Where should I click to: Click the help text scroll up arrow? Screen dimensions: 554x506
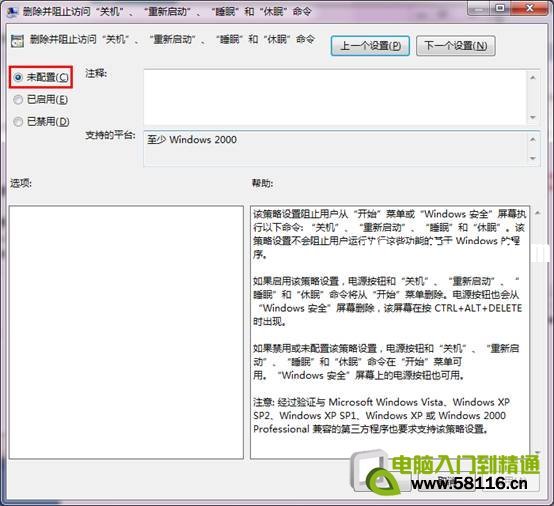pos(537,213)
